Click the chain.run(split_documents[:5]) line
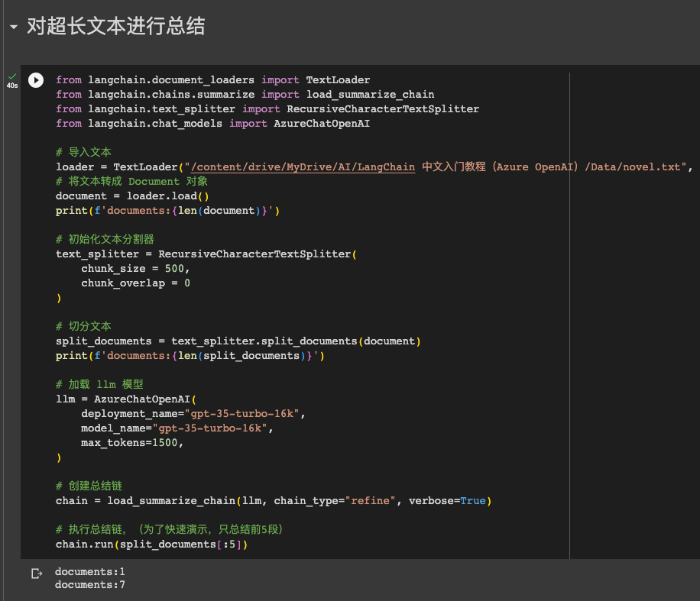The width and height of the screenshot is (700, 601). tap(152, 544)
